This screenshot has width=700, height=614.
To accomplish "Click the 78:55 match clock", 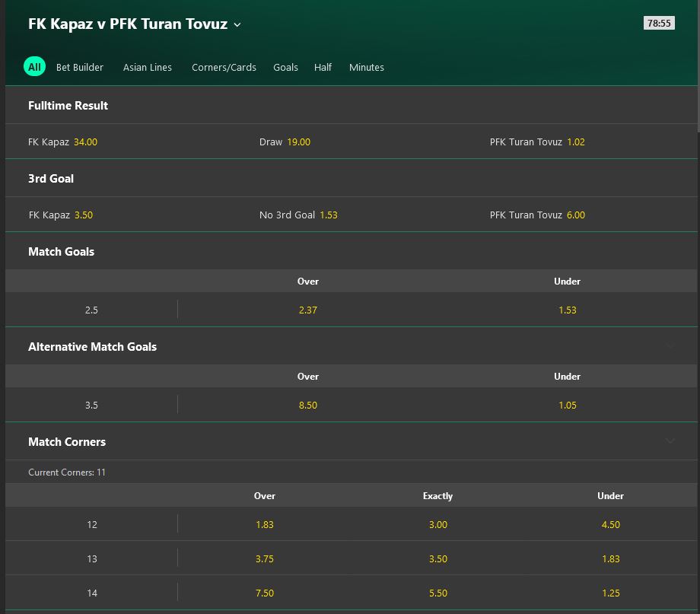I will [x=659, y=24].
